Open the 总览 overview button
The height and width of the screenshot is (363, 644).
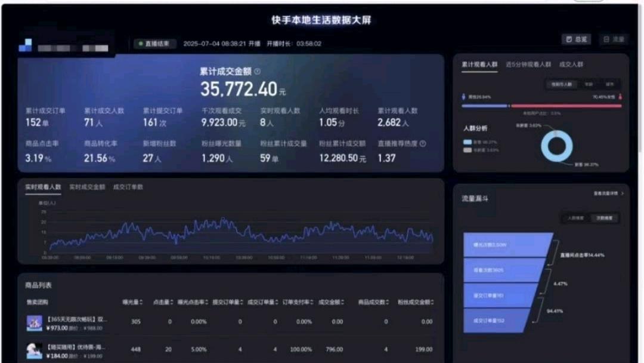576,39
